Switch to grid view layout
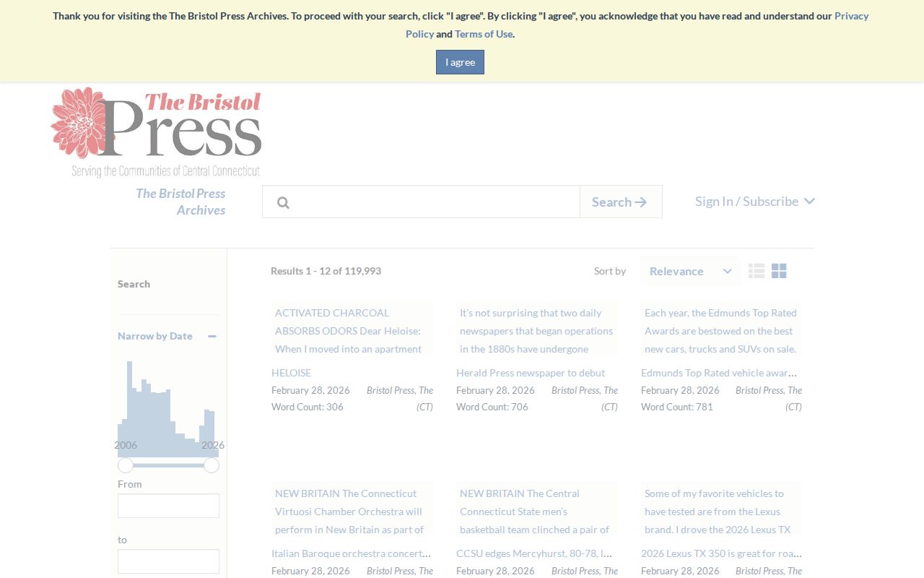Screen dimensions: 924x578 point(779,271)
